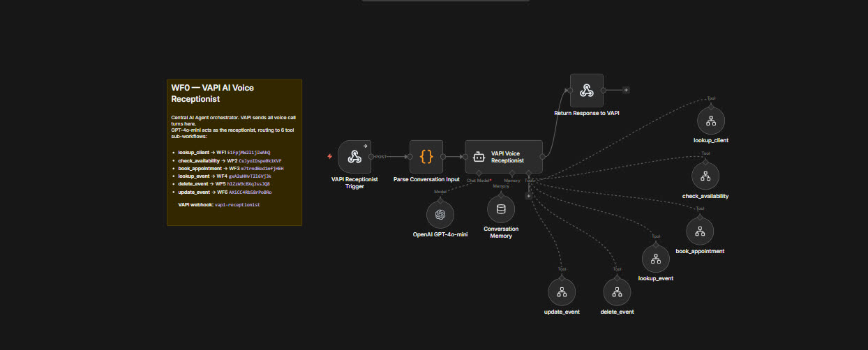Click output port of VAPI Receptionist Trigger
Image resolution: width=868 pixels, height=350 pixels.
click(372, 157)
